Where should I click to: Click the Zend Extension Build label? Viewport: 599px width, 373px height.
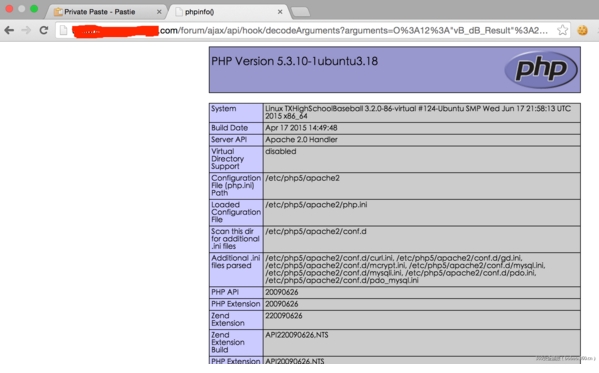[x=228, y=342]
